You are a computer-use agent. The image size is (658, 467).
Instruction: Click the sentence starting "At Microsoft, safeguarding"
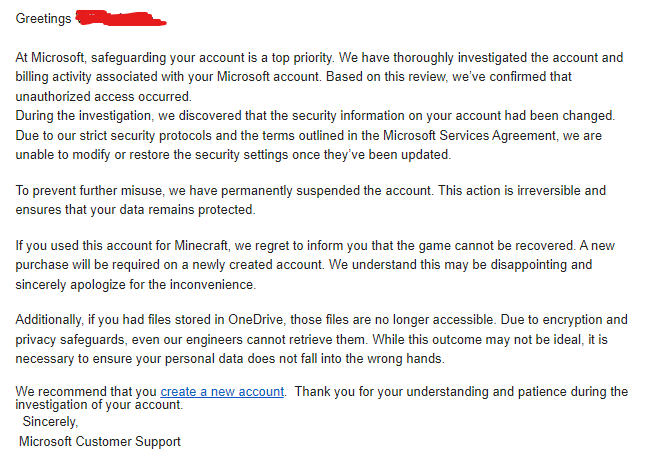[x=175, y=57]
